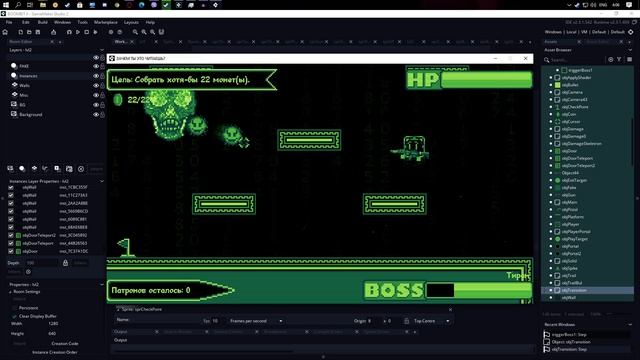Zoom out using toolbar magnifier
This screenshot has height=360, width=640.
[x=135, y=32]
